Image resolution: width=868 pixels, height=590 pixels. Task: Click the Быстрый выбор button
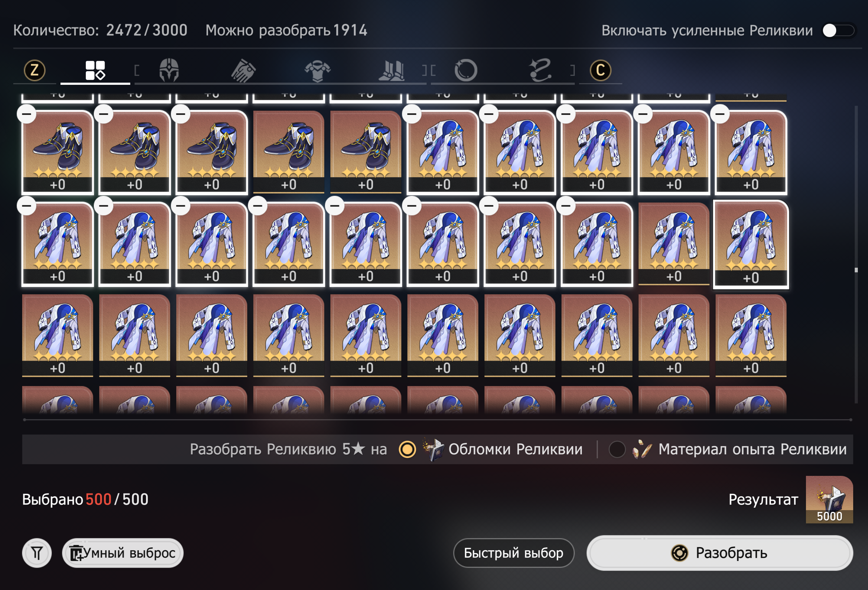tap(514, 553)
